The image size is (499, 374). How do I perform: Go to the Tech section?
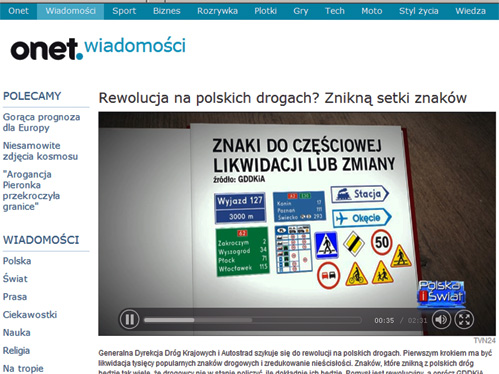pyautogui.click(x=335, y=11)
